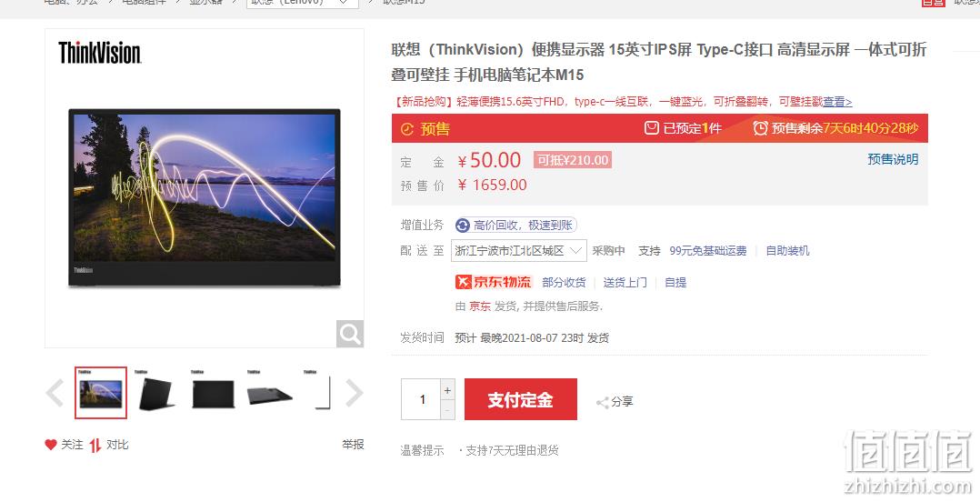Click the 京东物流 logistics logo
The height and width of the screenshot is (502, 980).
point(493,282)
